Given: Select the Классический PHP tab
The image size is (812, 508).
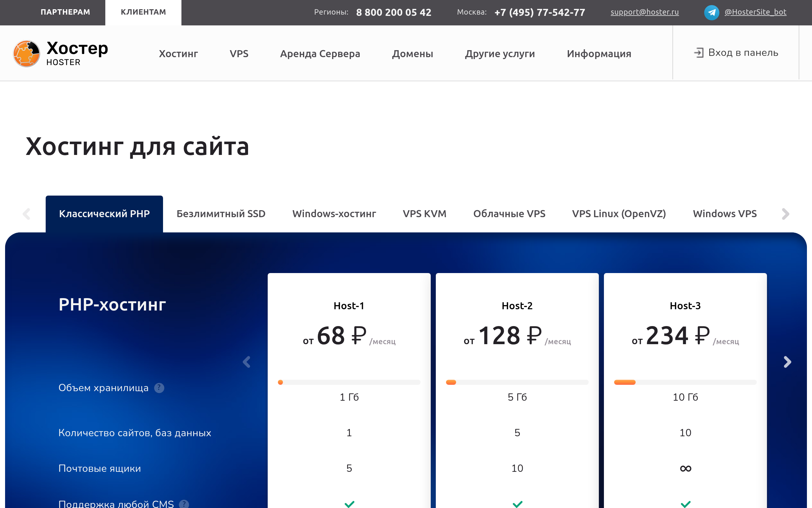Looking at the screenshot, I should click(x=104, y=214).
